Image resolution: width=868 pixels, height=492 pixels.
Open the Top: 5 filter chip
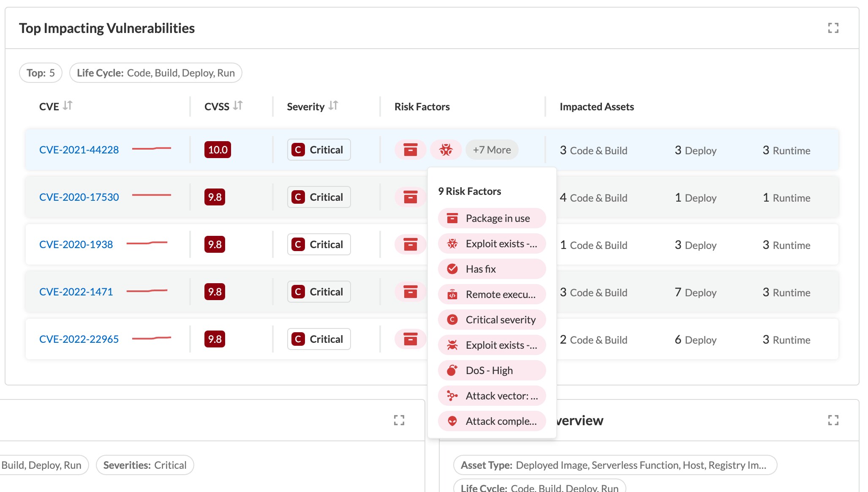pos(41,73)
